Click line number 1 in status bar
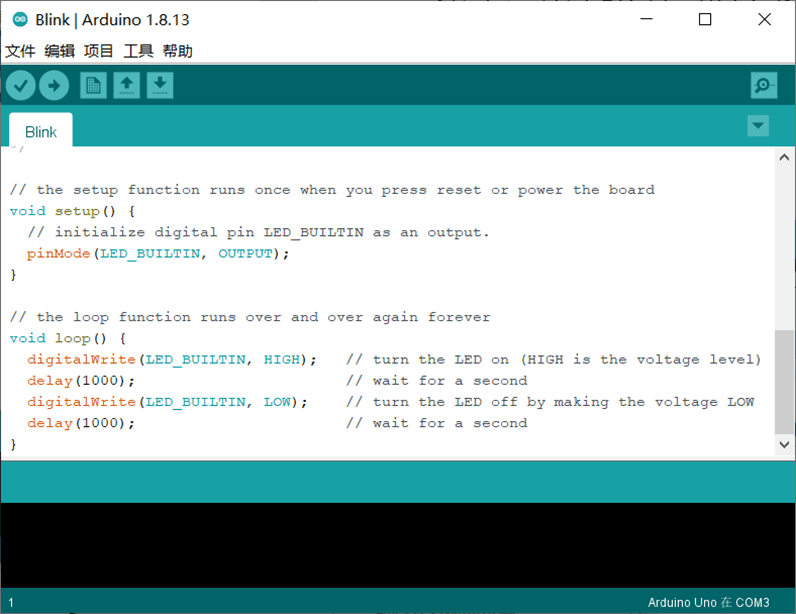 [11, 603]
